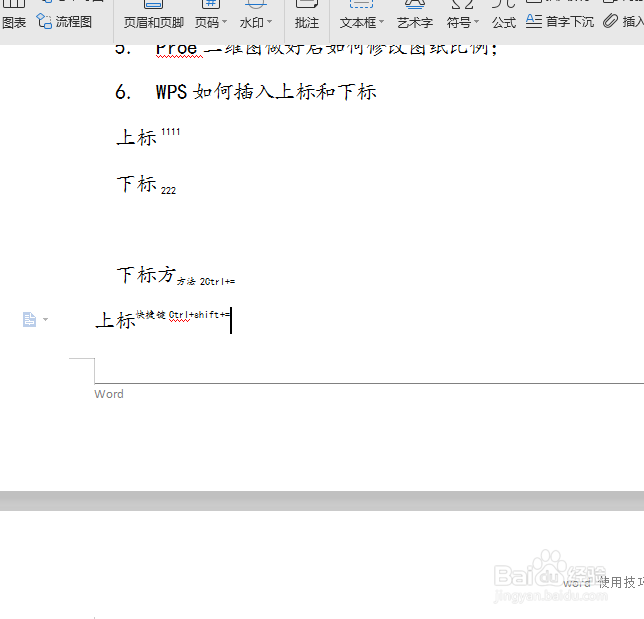
Task: Click the paragraph layout document icon
Action: tap(29, 320)
